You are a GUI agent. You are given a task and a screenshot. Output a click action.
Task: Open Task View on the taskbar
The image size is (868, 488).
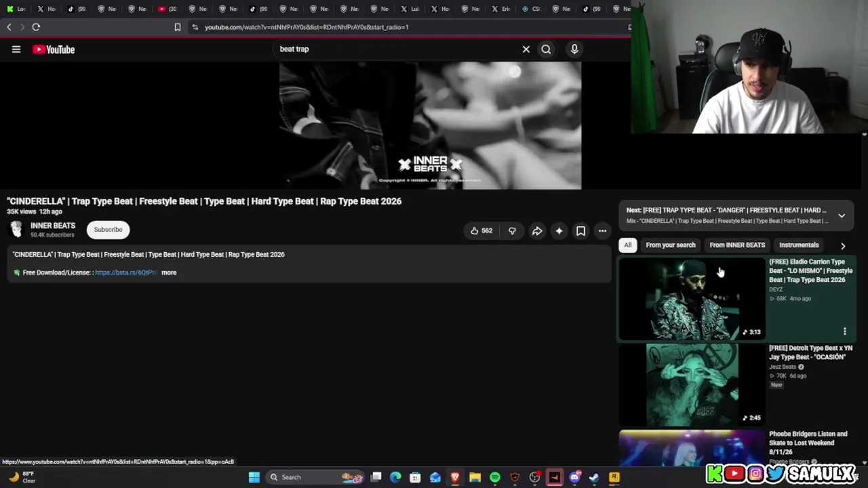coord(376,477)
